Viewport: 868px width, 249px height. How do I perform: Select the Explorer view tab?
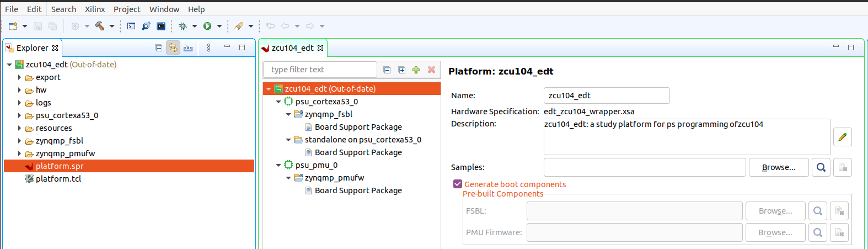click(x=32, y=48)
